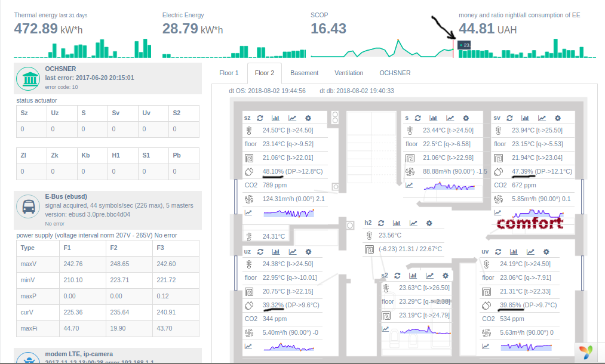Viewport: 605px width, 364px height.
Task: Click sz ventilation sparkline graph
Action: pos(288,213)
